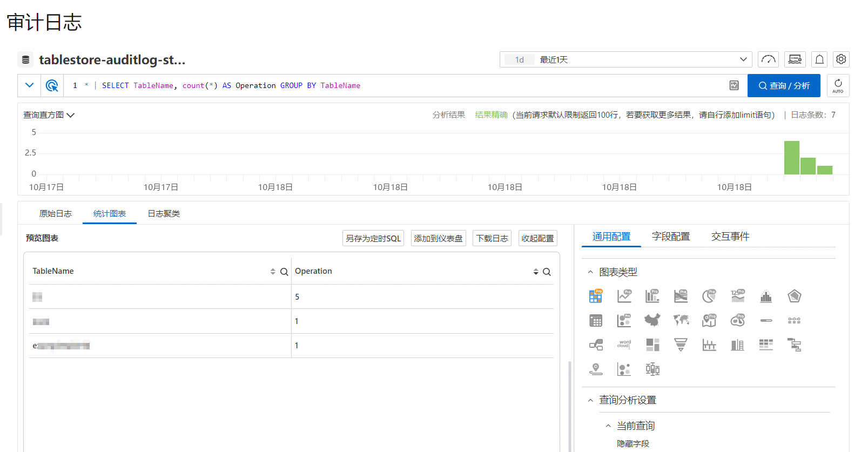Open the 交互事件 tab
Image resolution: width=868 pixels, height=452 pixels.
click(730, 237)
